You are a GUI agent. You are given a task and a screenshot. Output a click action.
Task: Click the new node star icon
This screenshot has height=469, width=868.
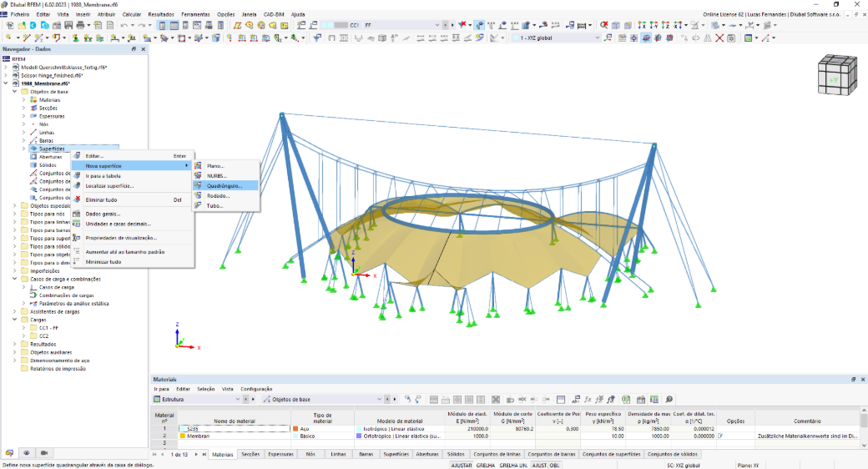(x=8, y=38)
